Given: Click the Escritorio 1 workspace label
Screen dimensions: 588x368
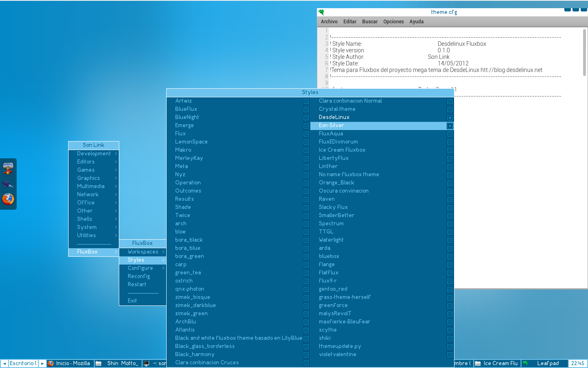Looking at the screenshot, I should pyautogui.click(x=23, y=364).
